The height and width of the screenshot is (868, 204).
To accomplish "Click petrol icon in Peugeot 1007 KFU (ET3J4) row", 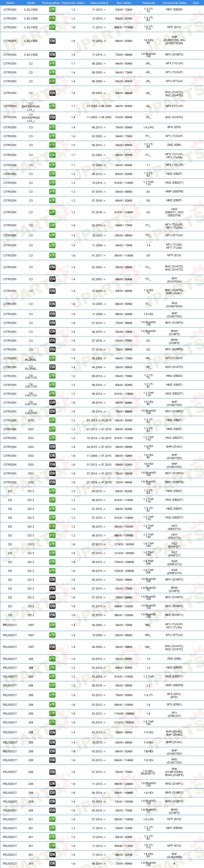I will tap(52, 635).
